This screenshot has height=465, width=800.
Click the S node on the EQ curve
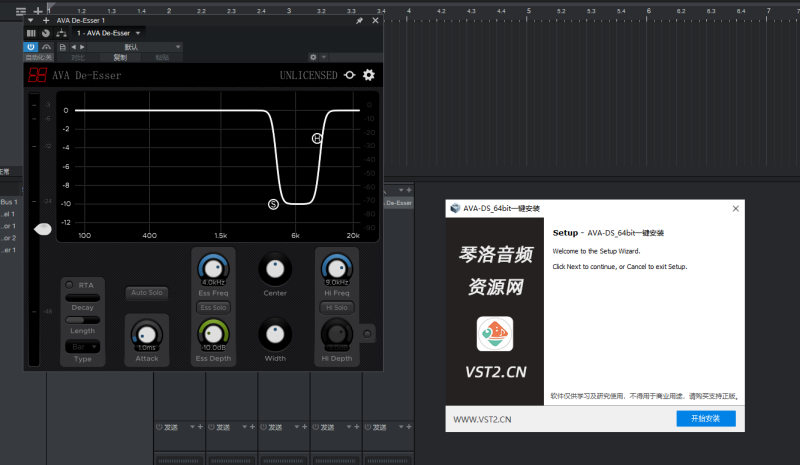[x=273, y=204]
